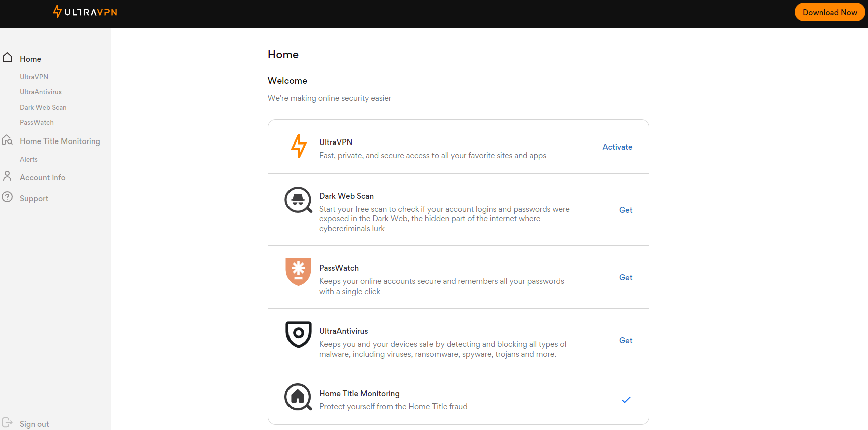Click Sign out label
The height and width of the screenshot is (430, 868).
tap(34, 424)
